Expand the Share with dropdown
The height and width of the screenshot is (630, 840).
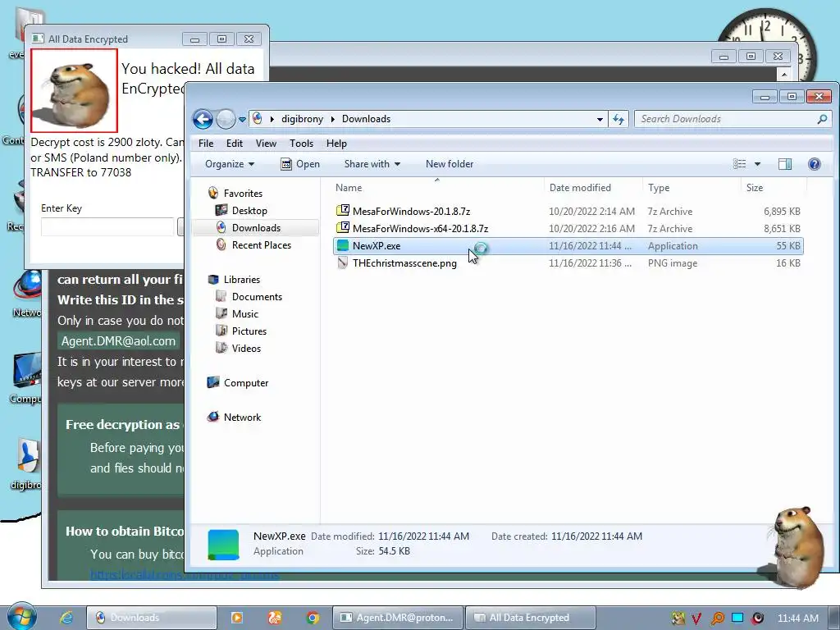click(372, 164)
